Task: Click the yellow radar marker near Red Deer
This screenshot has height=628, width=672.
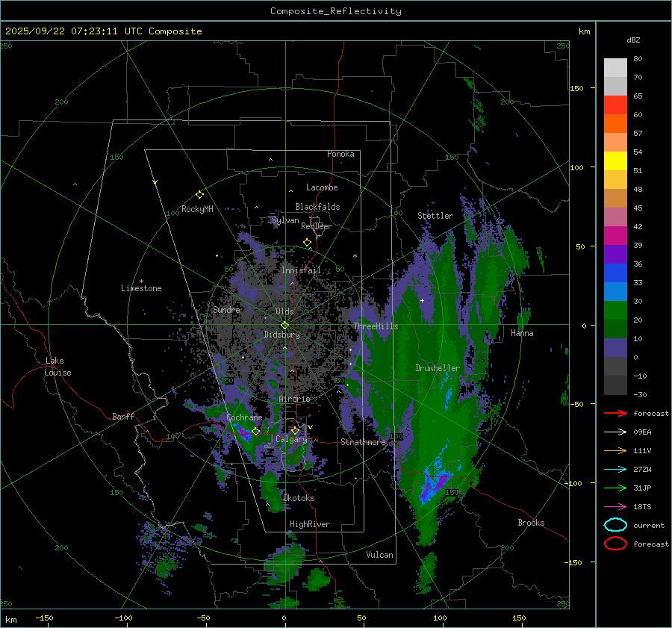Action: click(x=307, y=243)
